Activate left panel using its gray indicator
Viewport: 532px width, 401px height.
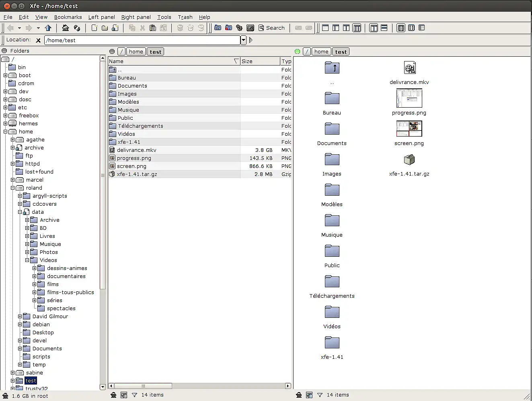coord(112,51)
